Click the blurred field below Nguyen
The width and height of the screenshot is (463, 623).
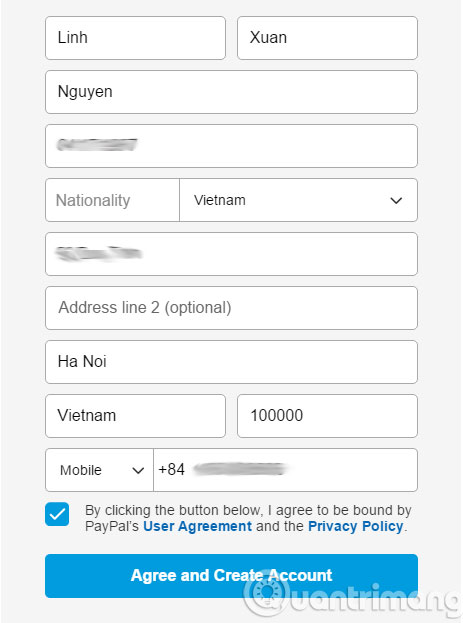[231, 146]
